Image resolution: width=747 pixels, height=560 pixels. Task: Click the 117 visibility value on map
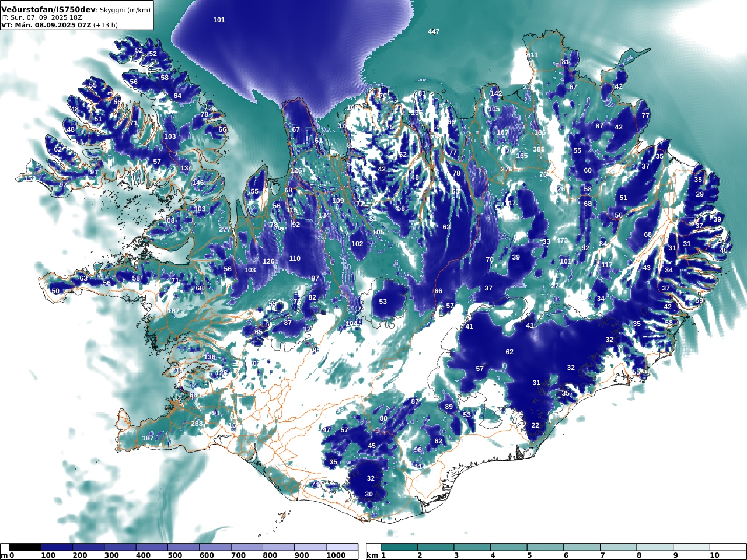tap(607, 265)
